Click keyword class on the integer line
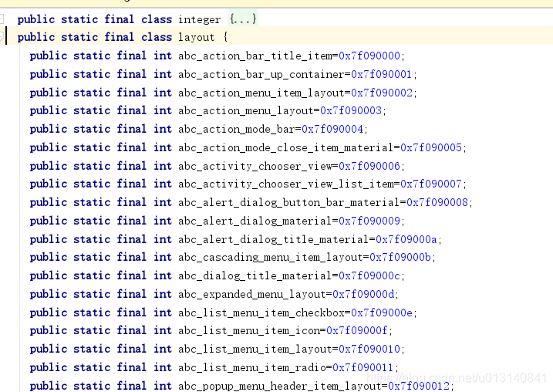The image size is (553, 392). click(157, 19)
